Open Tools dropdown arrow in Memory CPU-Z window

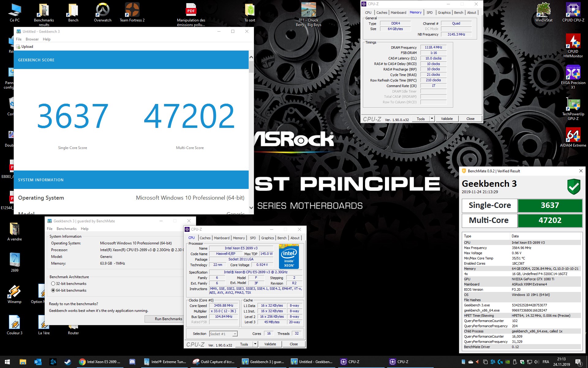(432, 119)
